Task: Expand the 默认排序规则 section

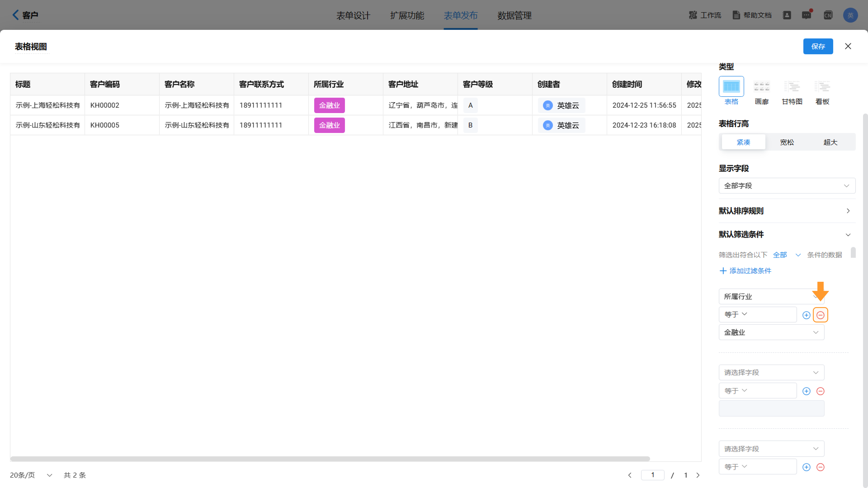Action: [787, 211]
